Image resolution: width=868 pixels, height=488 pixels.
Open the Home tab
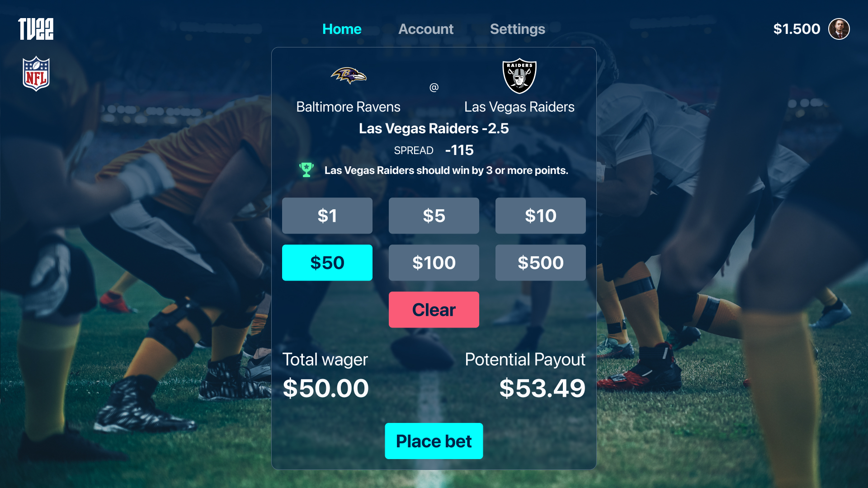point(342,29)
